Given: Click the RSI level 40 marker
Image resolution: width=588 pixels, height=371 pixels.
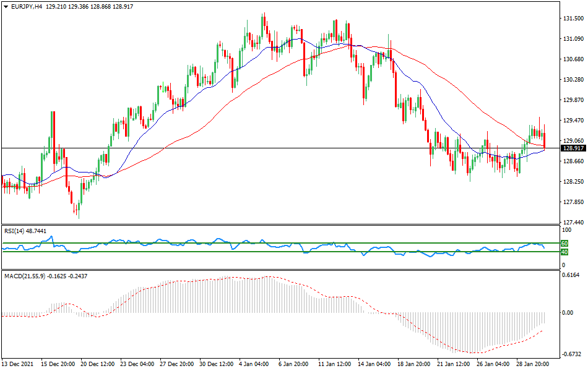Looking at the screenshot, I should (x=565, y=253).
